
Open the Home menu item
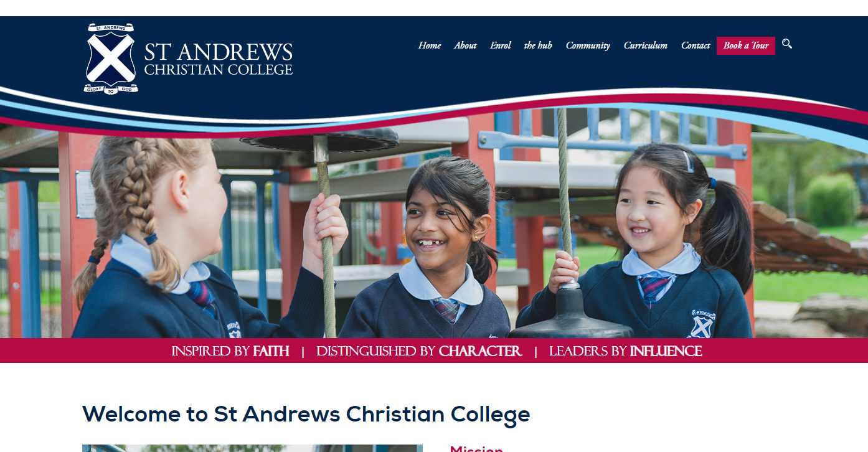coord(430,45)
